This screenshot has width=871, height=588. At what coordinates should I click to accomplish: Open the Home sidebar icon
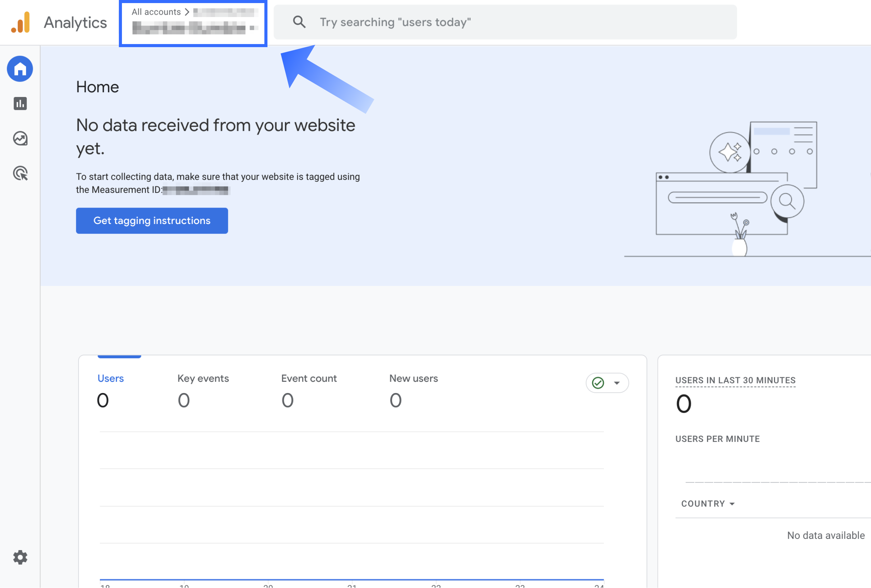point(20,69)
